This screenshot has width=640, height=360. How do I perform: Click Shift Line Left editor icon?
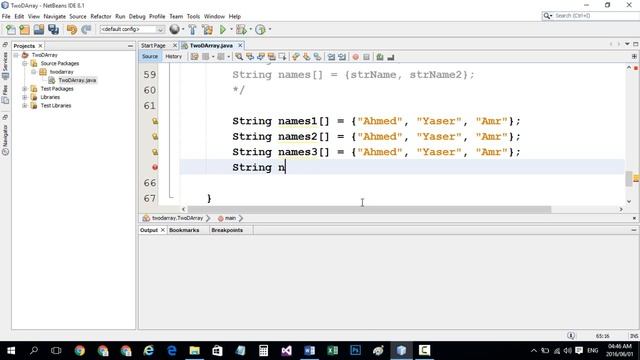point(331,57)
